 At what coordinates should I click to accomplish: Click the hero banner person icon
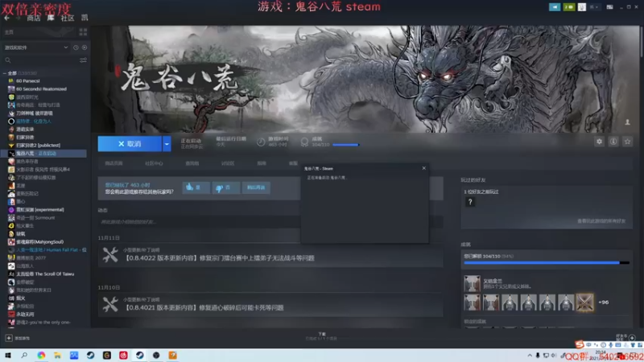(627, 122)
